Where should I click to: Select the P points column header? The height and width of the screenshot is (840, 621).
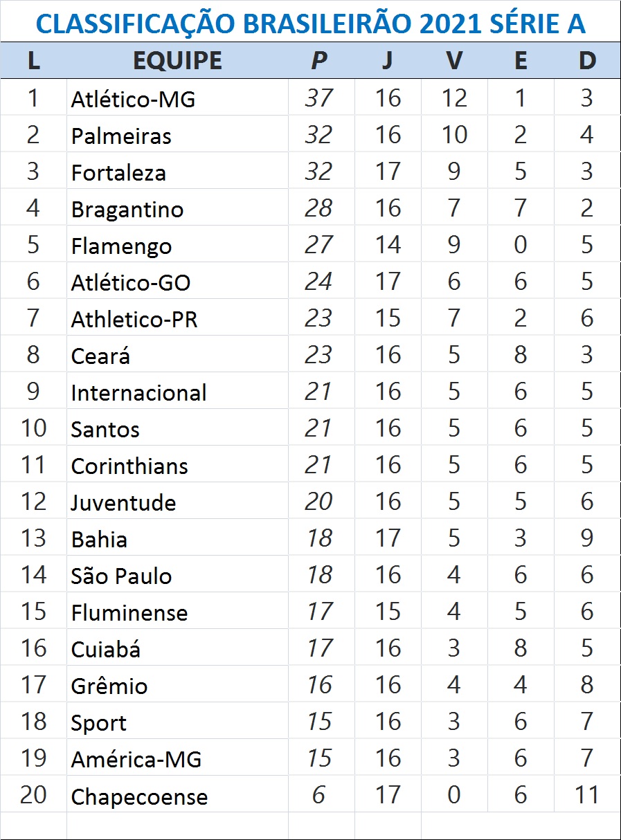[318, 61]
